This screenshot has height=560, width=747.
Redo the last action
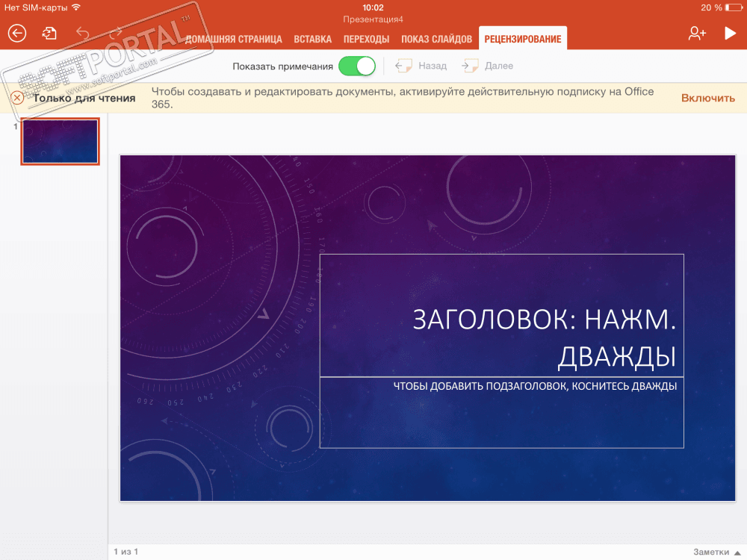pos(116,33)
